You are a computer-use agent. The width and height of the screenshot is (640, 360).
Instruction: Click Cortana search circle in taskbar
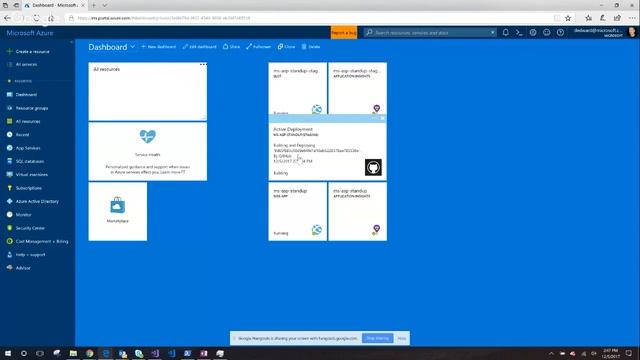tap(24, 353)
